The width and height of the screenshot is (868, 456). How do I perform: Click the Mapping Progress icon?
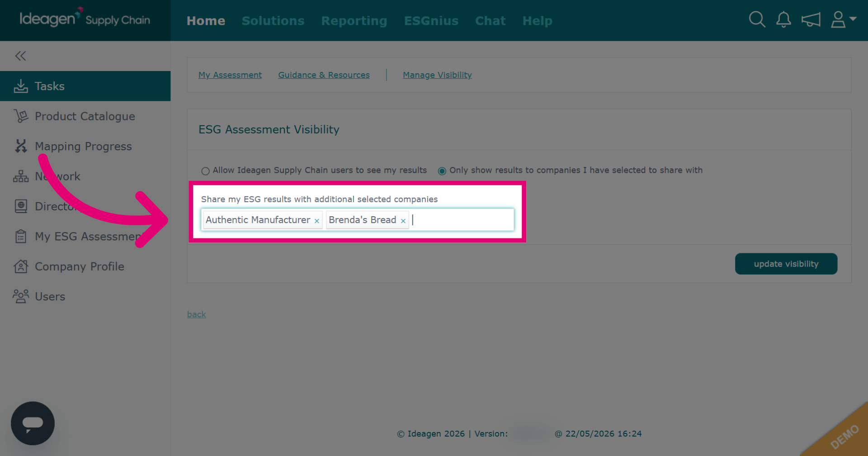click(x=21, y=146)
